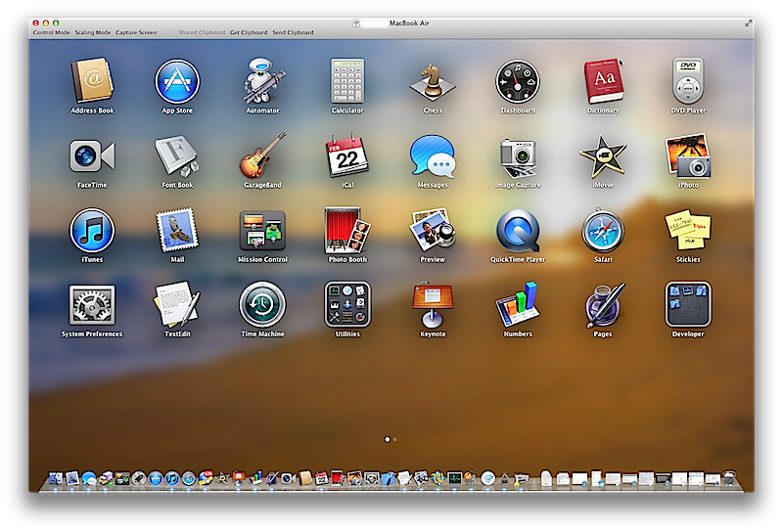Click the Transmit truck icon in Dock

click(106, 478)
